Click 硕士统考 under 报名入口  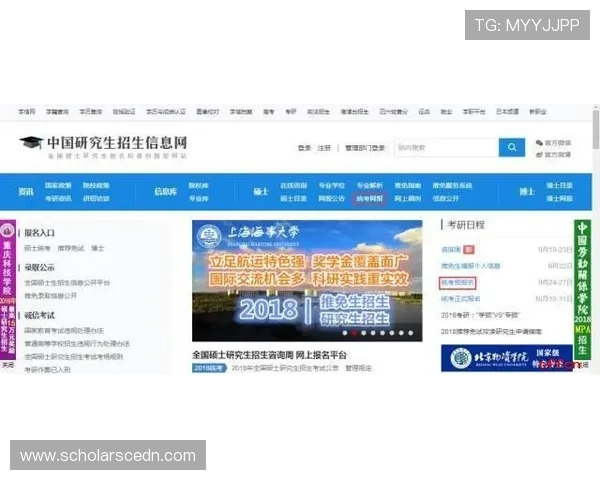click(38, 248)
